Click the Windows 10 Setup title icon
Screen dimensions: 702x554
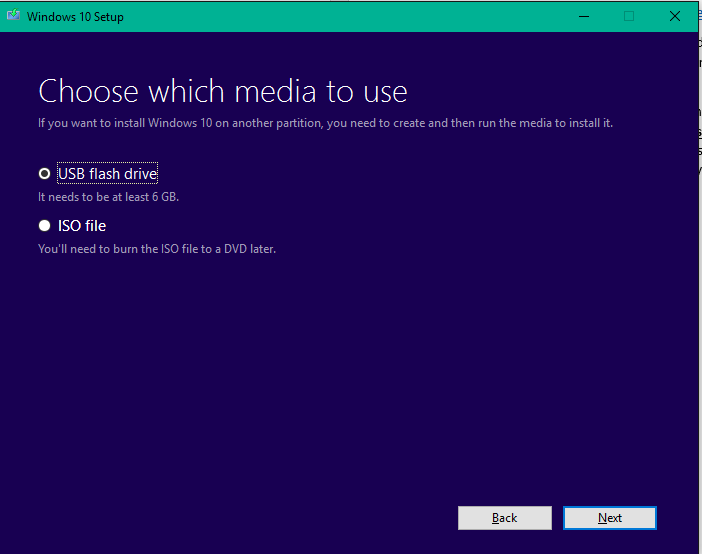tap(13, 16)
